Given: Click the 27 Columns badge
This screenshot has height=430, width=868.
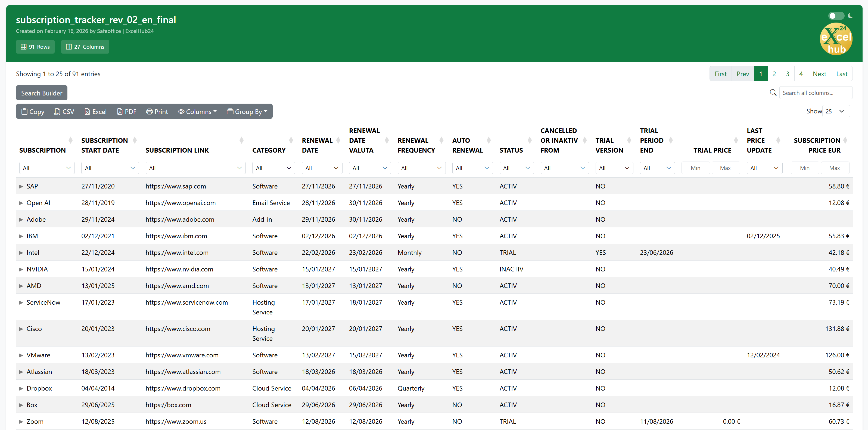Looking at the screenshot, I should (85, 47).
